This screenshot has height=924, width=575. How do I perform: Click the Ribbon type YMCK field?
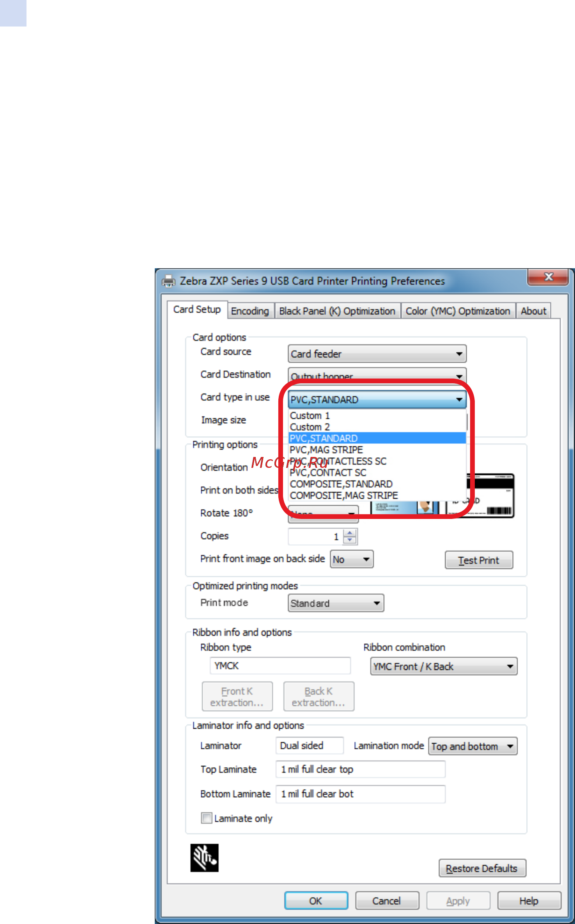pos(280,666)
